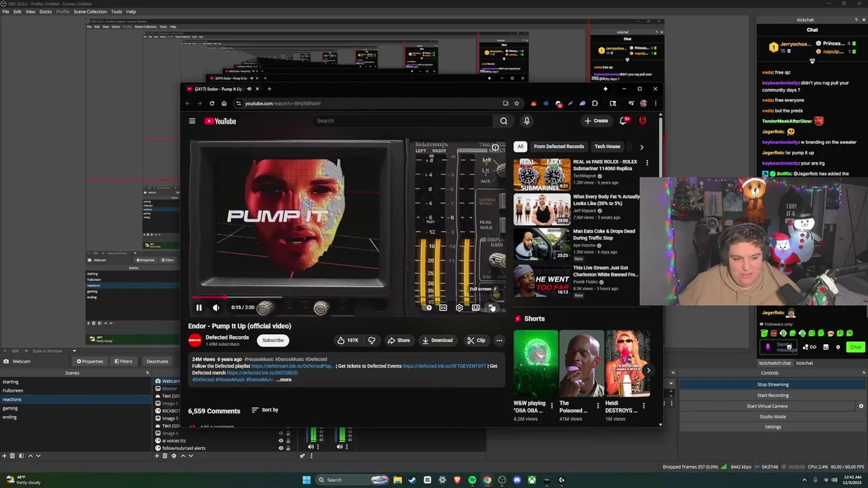The image size is (868, 488).
Task: Open Man Eats Coke video thumbnail
Action: (x=542, y=245)
